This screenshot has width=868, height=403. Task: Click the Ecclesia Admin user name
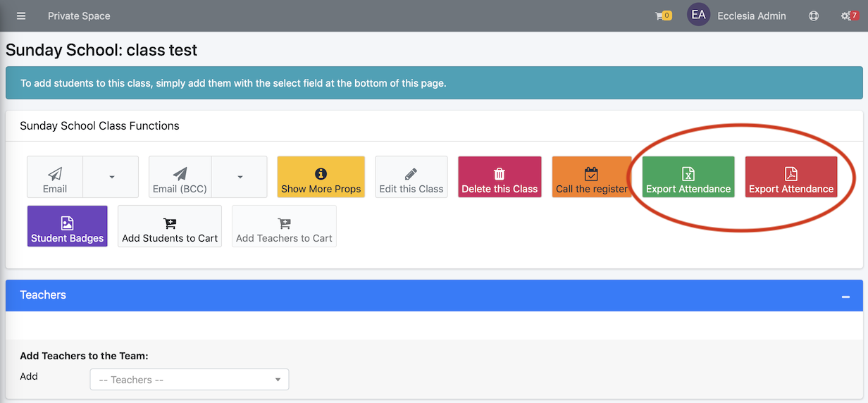pos(752,15)
